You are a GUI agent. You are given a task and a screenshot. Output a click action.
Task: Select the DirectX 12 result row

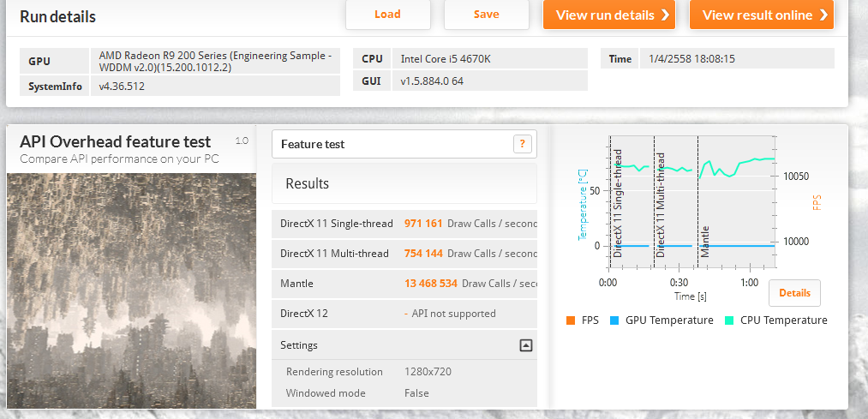point(404,314)
